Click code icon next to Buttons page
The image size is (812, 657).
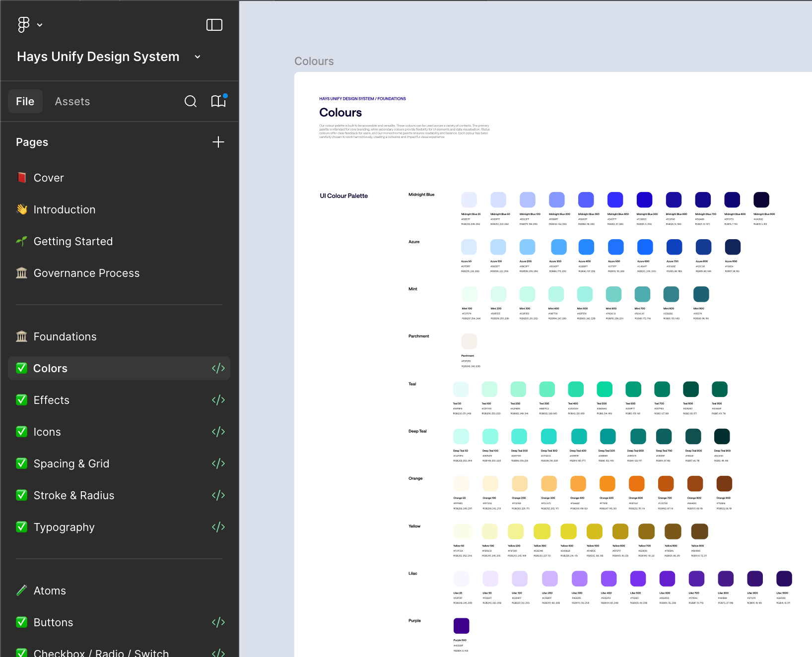[x=218, y=622]
